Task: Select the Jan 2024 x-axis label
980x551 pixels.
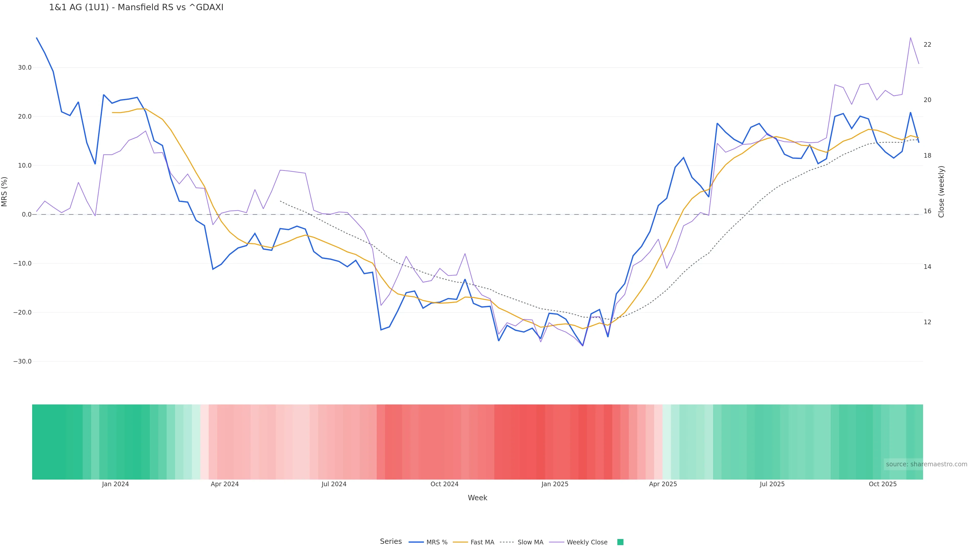Action: (x=115, y=484)
